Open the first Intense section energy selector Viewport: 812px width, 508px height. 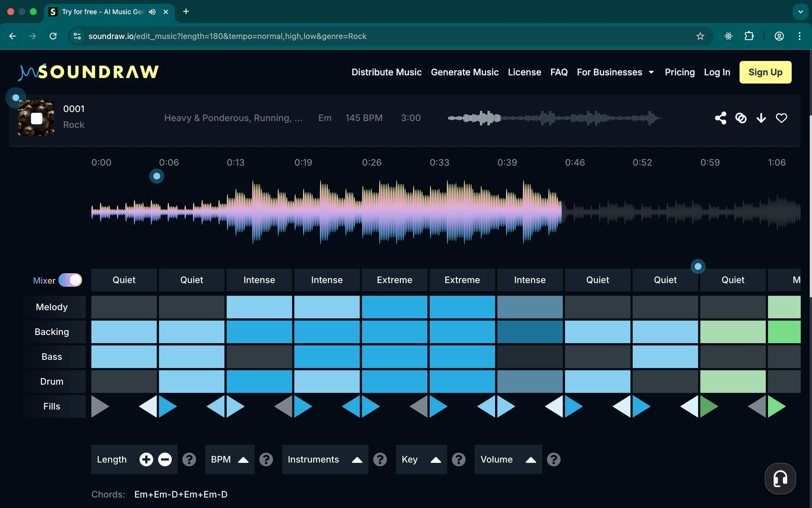(259, 280)
